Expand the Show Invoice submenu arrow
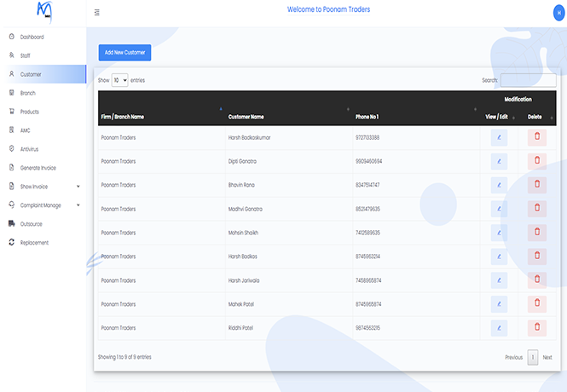 (78, 187)
